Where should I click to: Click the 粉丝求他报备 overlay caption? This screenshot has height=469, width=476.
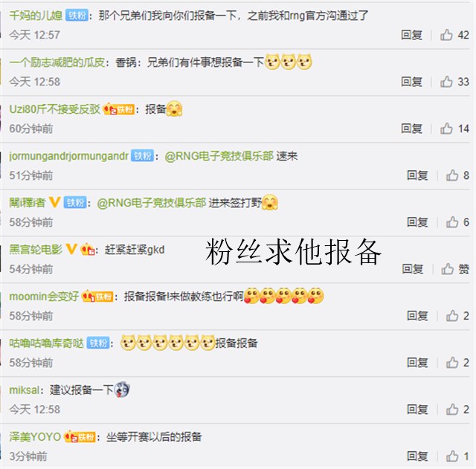click(293, 251)
